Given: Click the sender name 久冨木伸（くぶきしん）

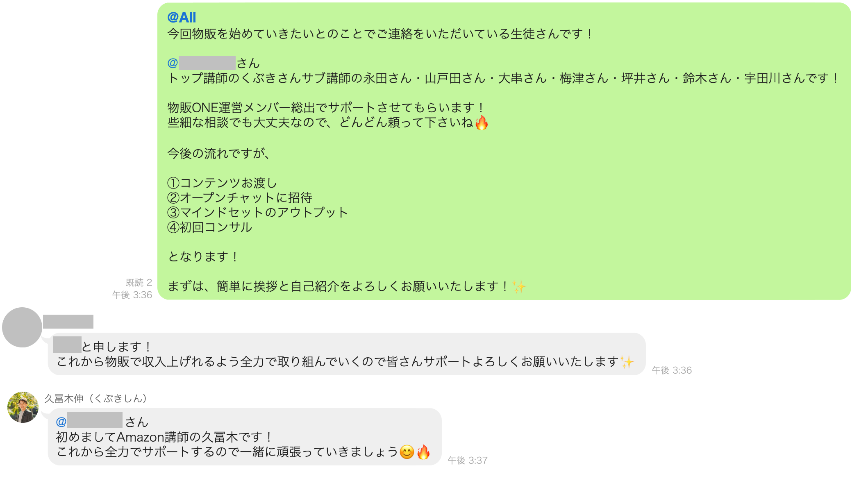Looking at the screenshot, I should (96, 398).
